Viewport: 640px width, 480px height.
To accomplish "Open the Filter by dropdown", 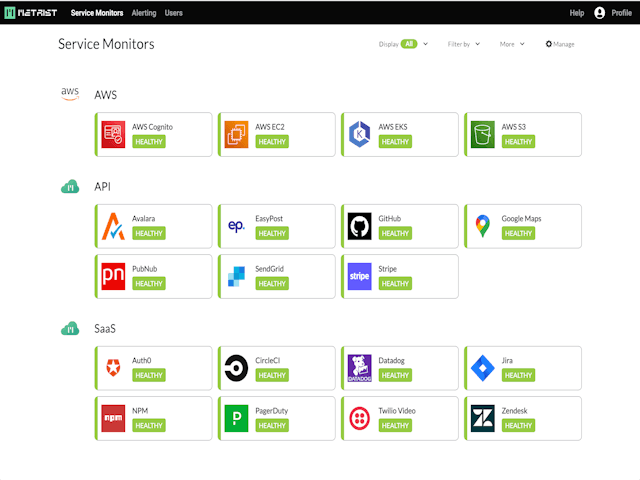I will [463, 44].
